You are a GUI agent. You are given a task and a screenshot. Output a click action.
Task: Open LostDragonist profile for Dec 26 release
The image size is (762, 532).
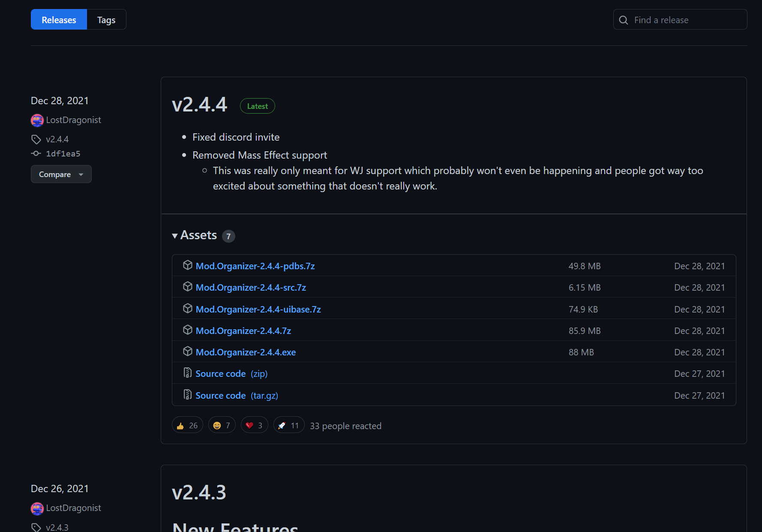[x=74, y=508]
